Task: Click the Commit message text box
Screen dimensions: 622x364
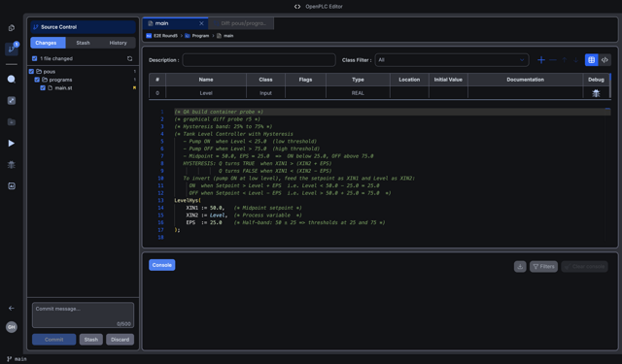Action: point(83,315)
